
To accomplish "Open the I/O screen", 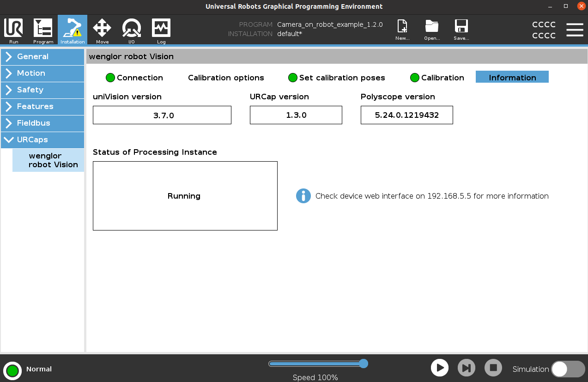I will point(132,30).
